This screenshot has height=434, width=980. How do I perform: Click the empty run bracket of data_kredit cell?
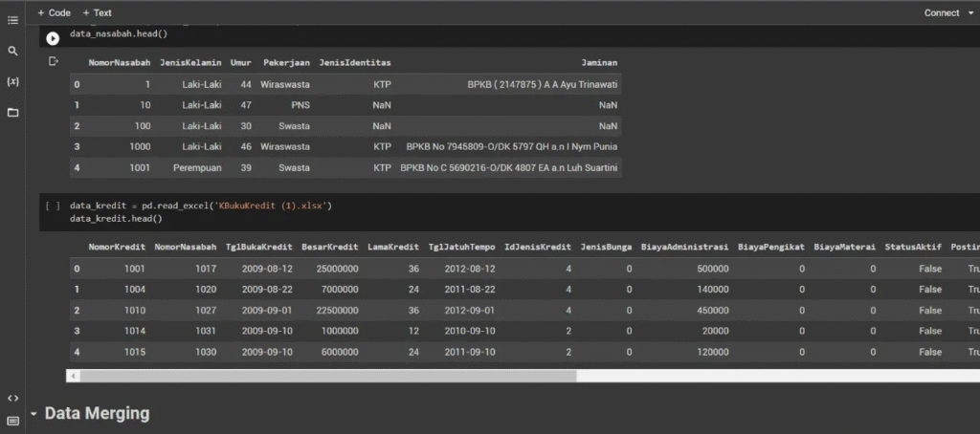[x=54, y=206]
